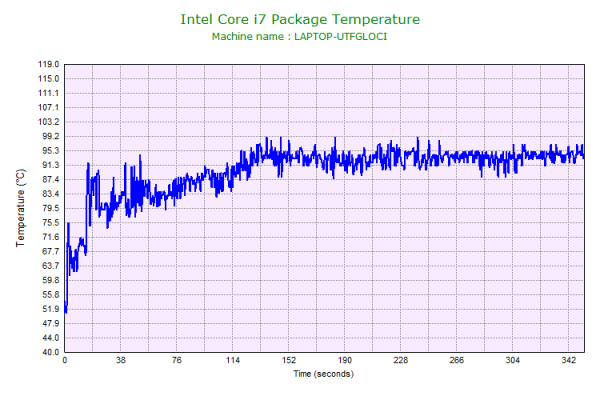Click the 266 tick label on the time axis
This screenshot has width=600, height=400.
pyautogui.click(x=457, y=360)
